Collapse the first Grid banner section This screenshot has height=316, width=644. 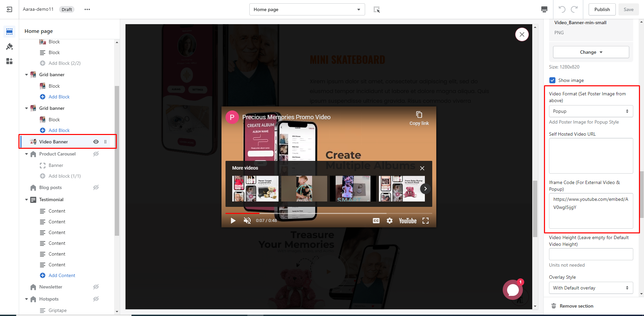(x=27, y=75)
